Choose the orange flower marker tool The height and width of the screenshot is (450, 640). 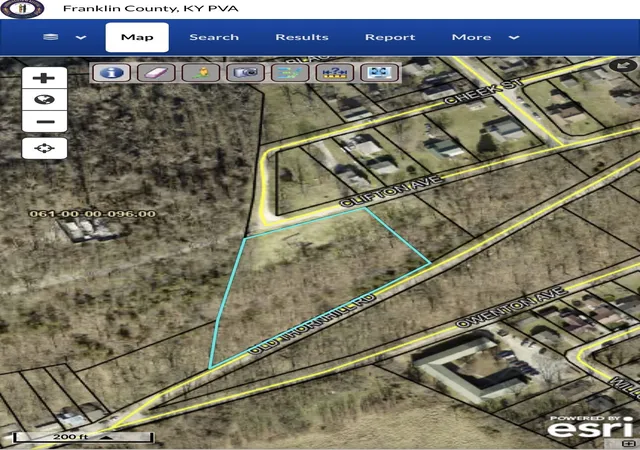point(201,73)
